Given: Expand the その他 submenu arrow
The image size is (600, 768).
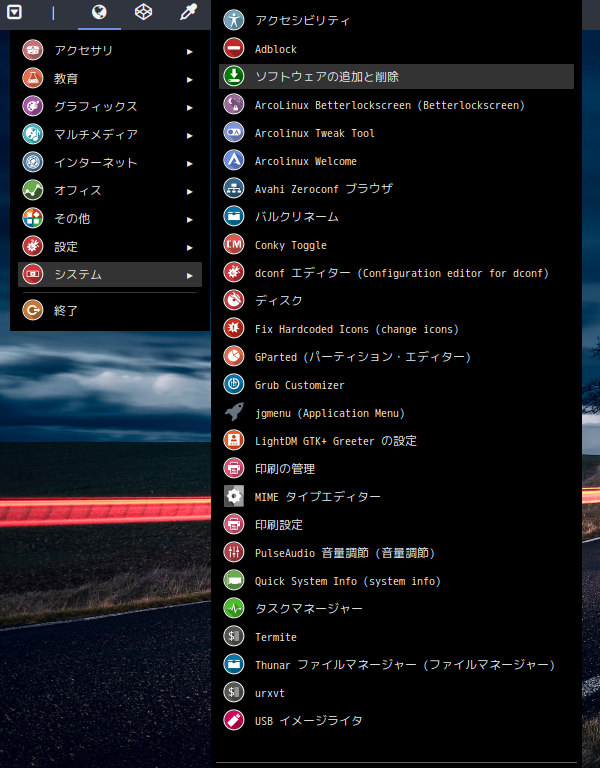Looking at the screenshot, I should pyautogui.click(x=190, y=219).
